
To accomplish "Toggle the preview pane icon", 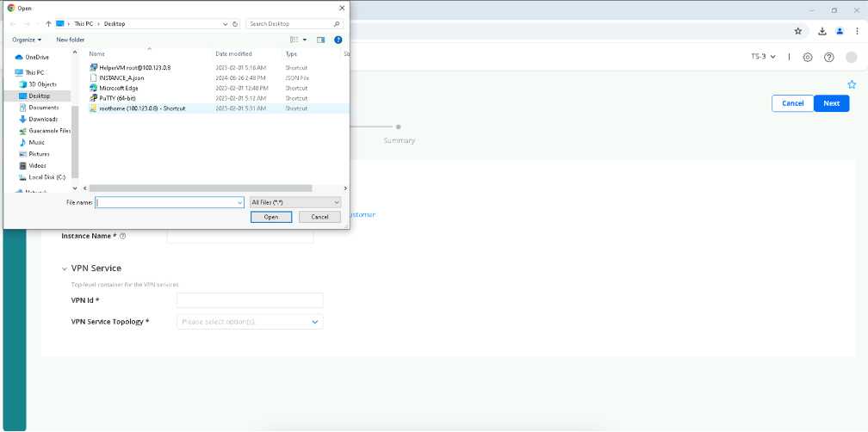I will click(320, 40).
